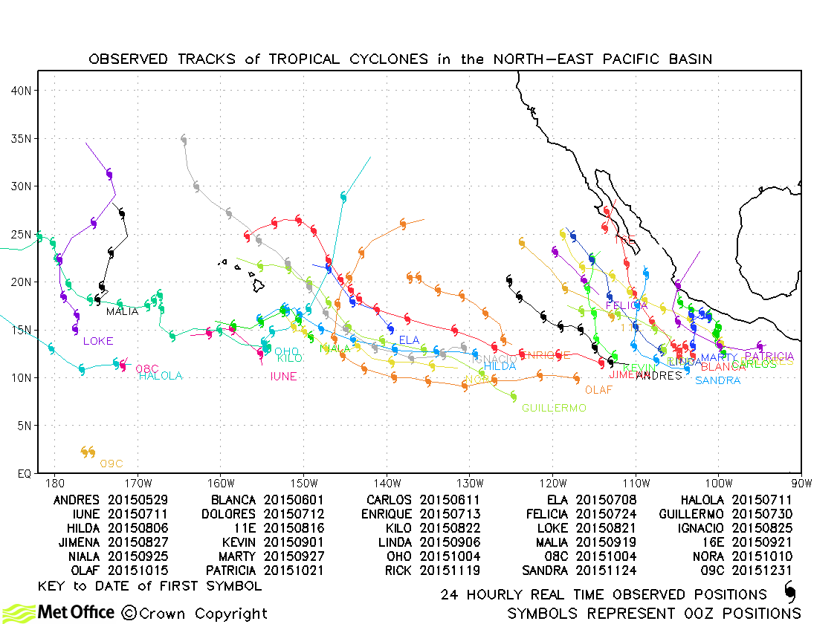
Task: Click legend entry 'OLAF 20151015'
Action: pyautogui.click(x=120, y=571)
